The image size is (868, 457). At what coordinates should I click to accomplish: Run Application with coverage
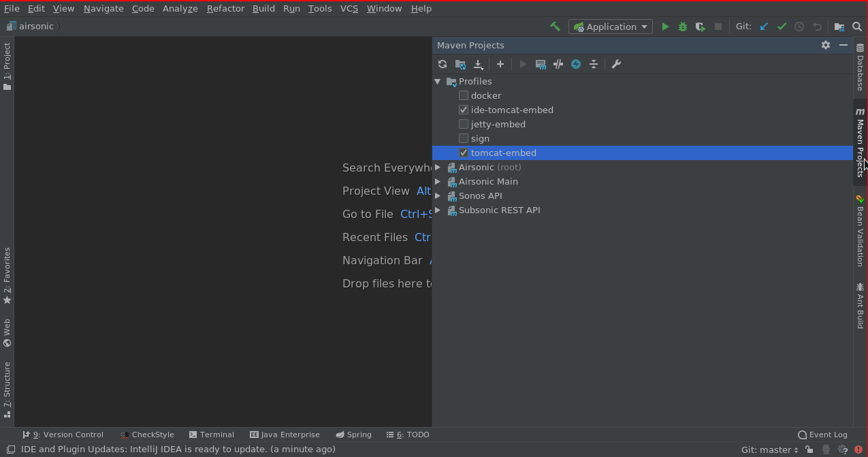click(701, 27)
